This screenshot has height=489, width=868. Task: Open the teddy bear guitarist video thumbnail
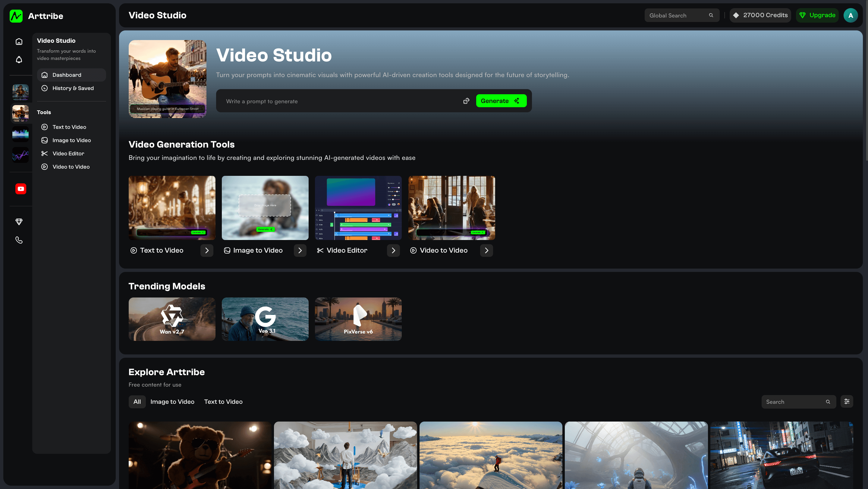(x=200, y=455)
